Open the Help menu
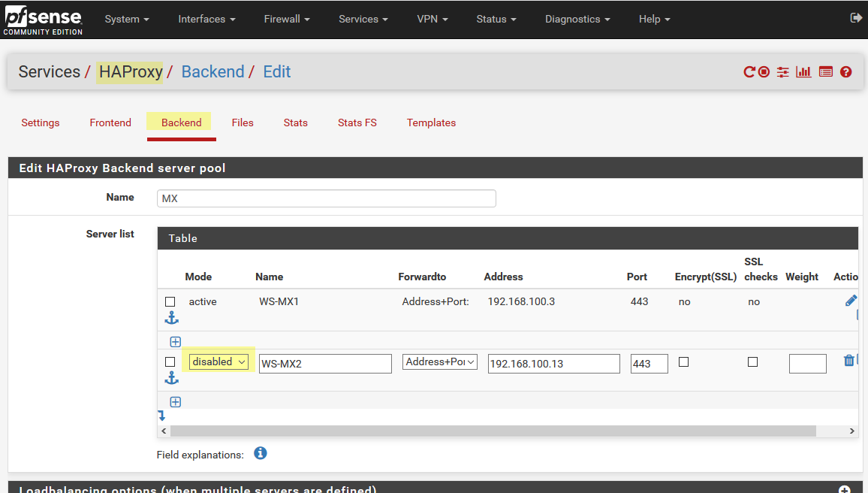868x493 pixels. [x=654, y=19]
